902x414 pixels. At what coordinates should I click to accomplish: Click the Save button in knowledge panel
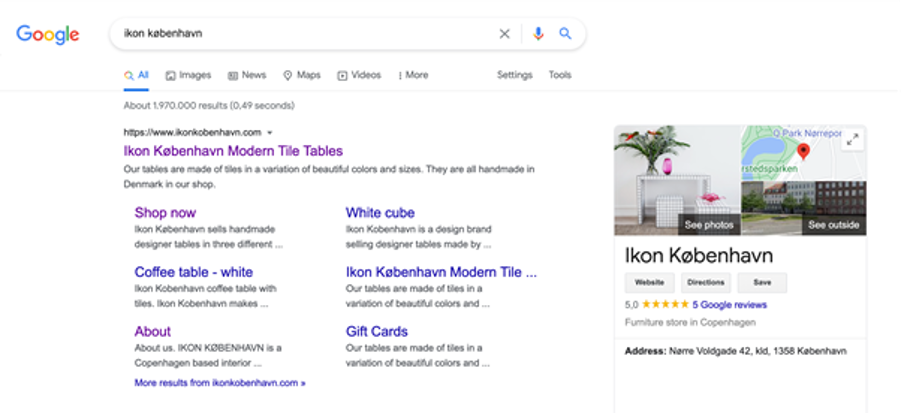[x=762, y=283]
